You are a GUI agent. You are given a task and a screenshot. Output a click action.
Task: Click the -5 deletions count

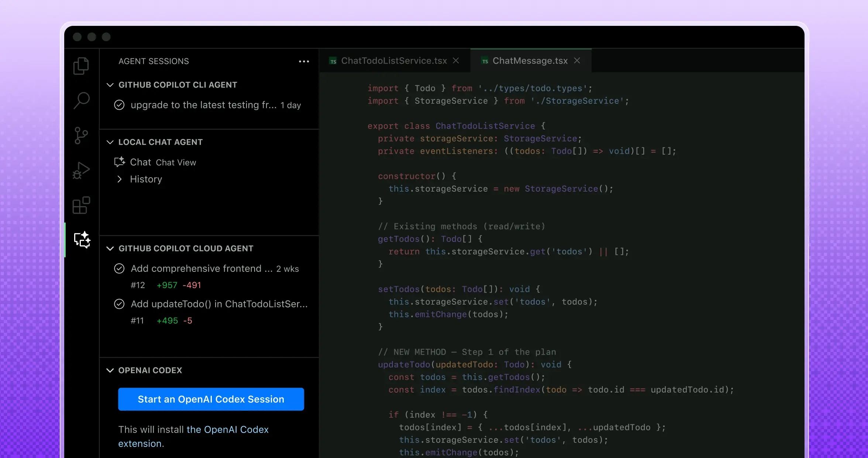pyautogui.click(x=187, y=321)
